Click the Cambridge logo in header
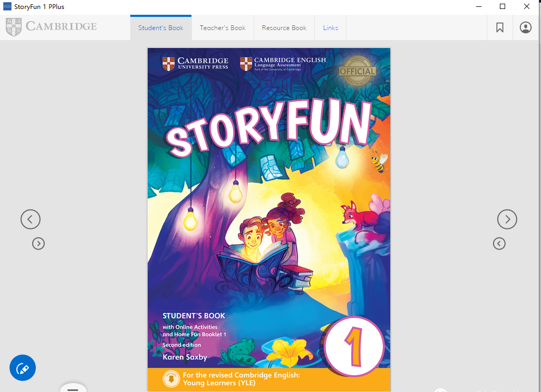Screen dimensions: 541x392 51,27
